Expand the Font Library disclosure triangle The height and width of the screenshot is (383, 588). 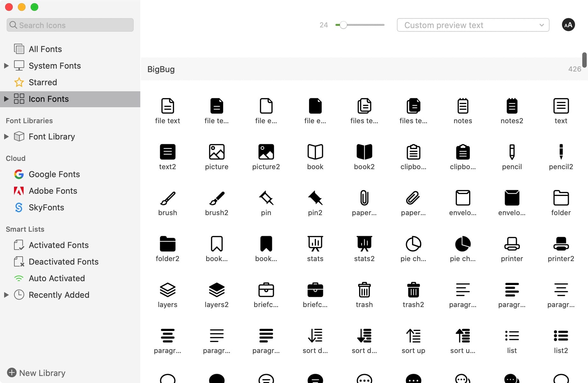[x=6, y=137]
